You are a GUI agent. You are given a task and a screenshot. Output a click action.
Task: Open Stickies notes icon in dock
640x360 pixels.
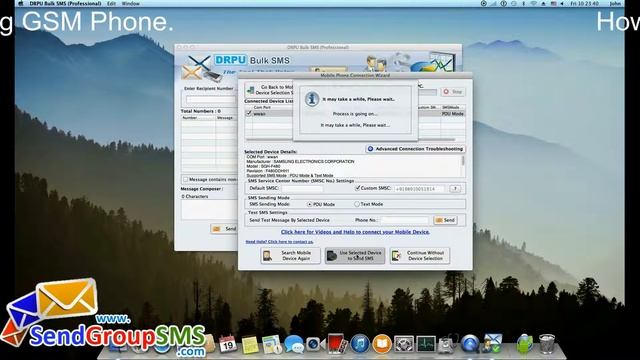coord(250,344)
